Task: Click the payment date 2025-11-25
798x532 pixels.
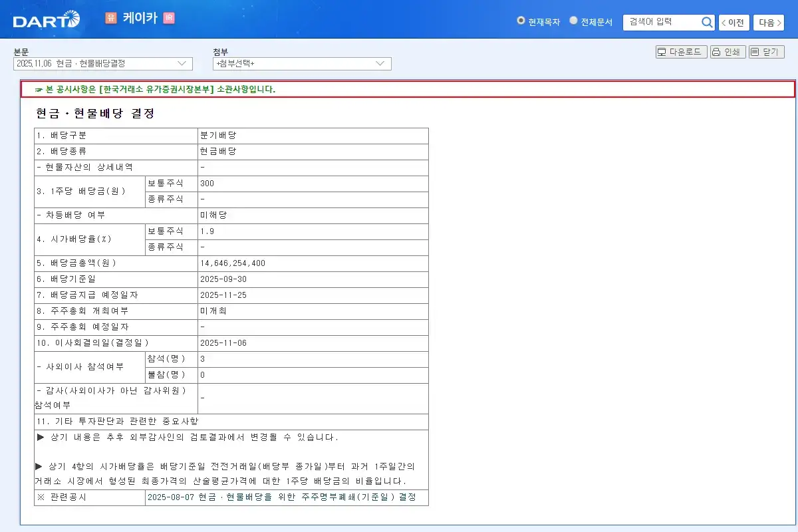Action: click(x=223, y=295)
